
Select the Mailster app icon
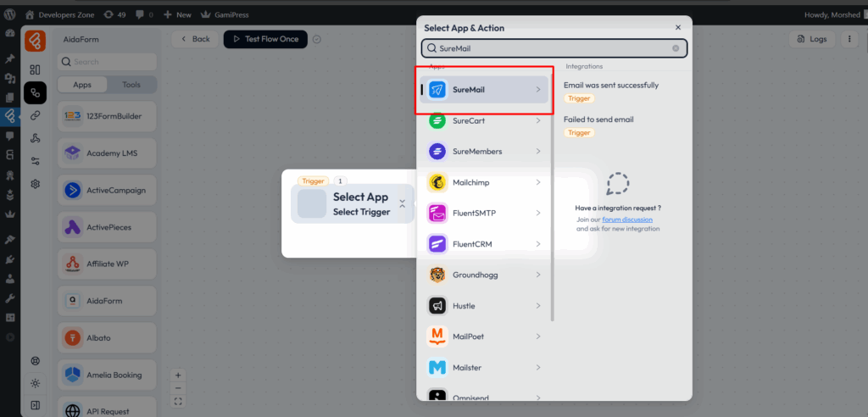click(437, 367)
